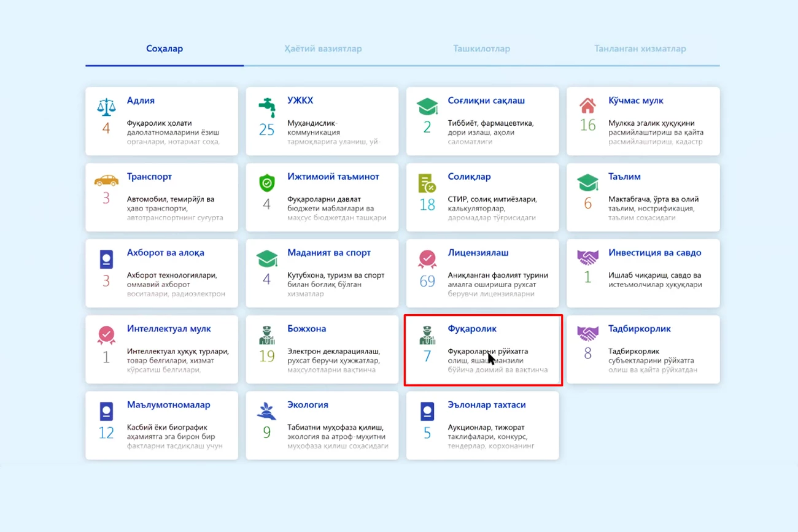Go to Танланган хизматлар tab

click(640, 48)
